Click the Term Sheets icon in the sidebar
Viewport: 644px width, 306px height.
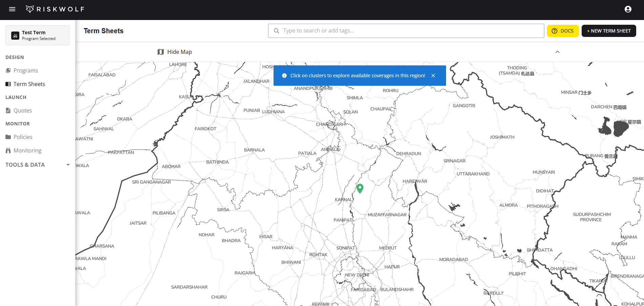pos(8,84)
